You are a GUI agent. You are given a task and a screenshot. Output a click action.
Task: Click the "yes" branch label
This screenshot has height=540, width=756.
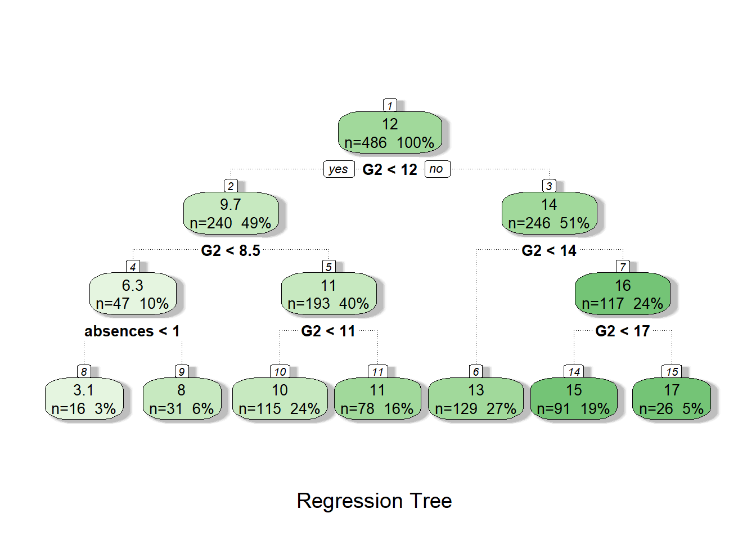click(339, 169)
